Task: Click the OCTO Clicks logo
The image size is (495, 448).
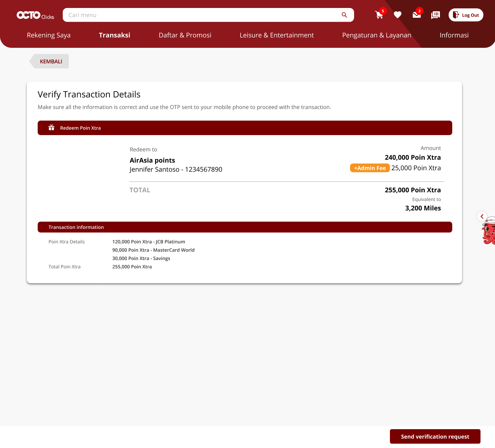Action: click(35, 15)
